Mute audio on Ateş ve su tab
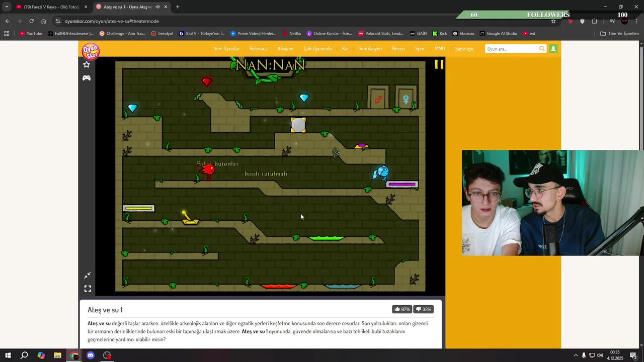Viewport: 644px width, 362px height. pyautogui.click(x=157, y=7)
